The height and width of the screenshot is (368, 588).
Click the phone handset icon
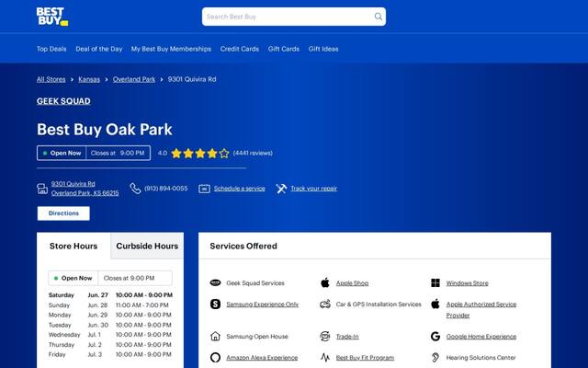pyautogui.click(x=135, y=189)
